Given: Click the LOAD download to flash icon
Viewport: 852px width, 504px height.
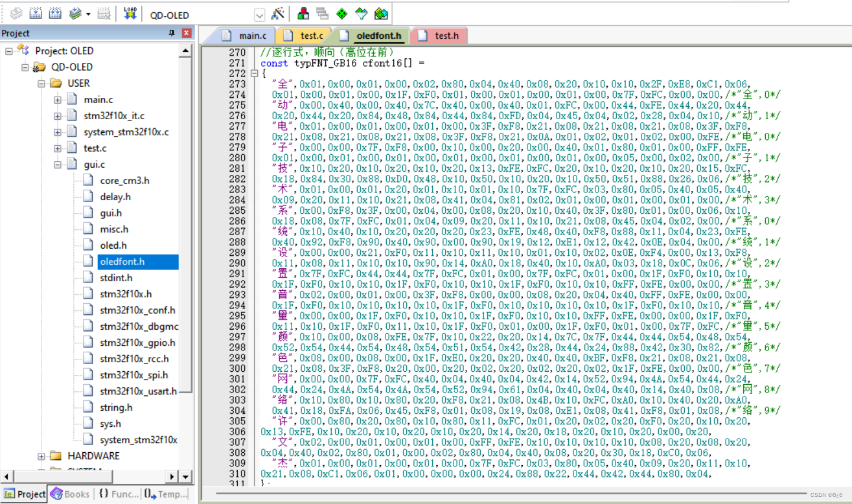Looking at the screenshot, I should tap(130, 14).
